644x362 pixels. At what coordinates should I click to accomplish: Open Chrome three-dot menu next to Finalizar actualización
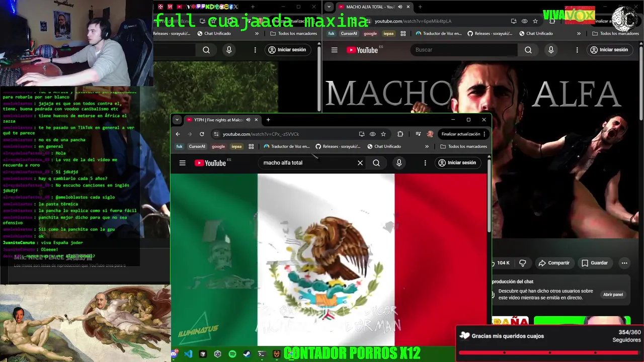[484, 134]
